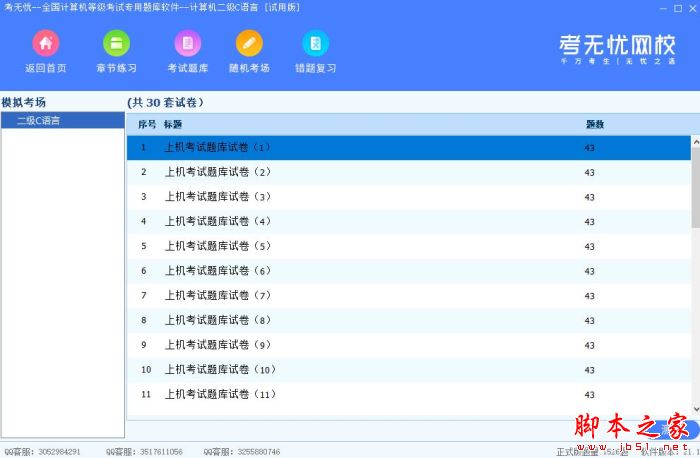Click the 43 count in row 9
Viewport: 700px width, 458px height.
[x=589, y=346]
